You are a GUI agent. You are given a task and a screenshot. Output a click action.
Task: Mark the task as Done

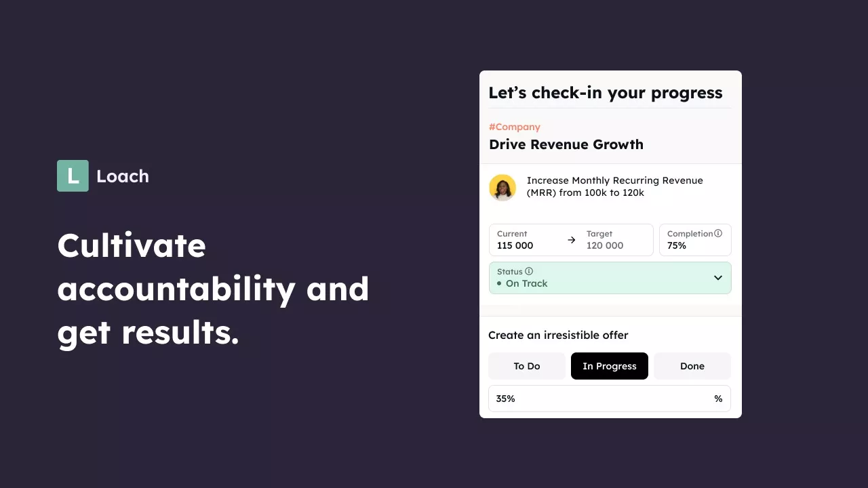(692, 366)
